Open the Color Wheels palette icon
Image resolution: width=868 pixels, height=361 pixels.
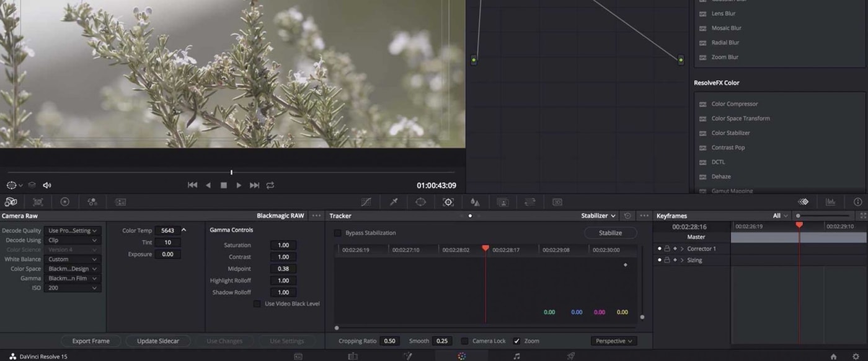coord(64,202)
